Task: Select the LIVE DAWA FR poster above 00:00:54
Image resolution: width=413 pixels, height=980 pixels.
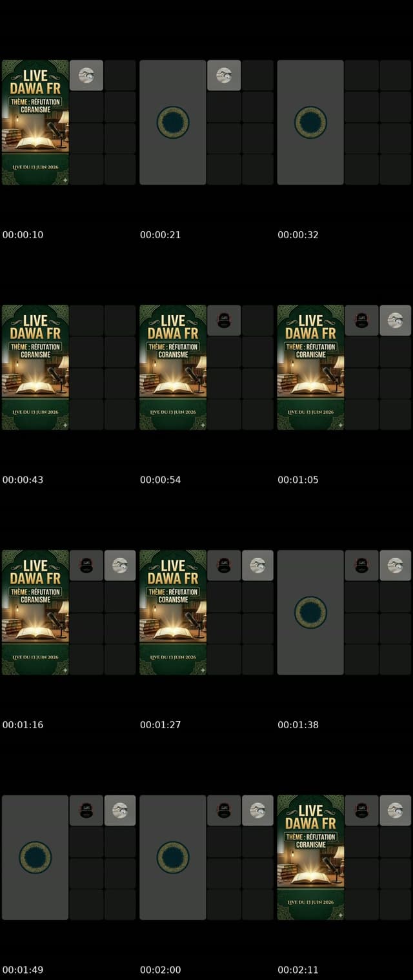Action: click(x=173, y=367)
